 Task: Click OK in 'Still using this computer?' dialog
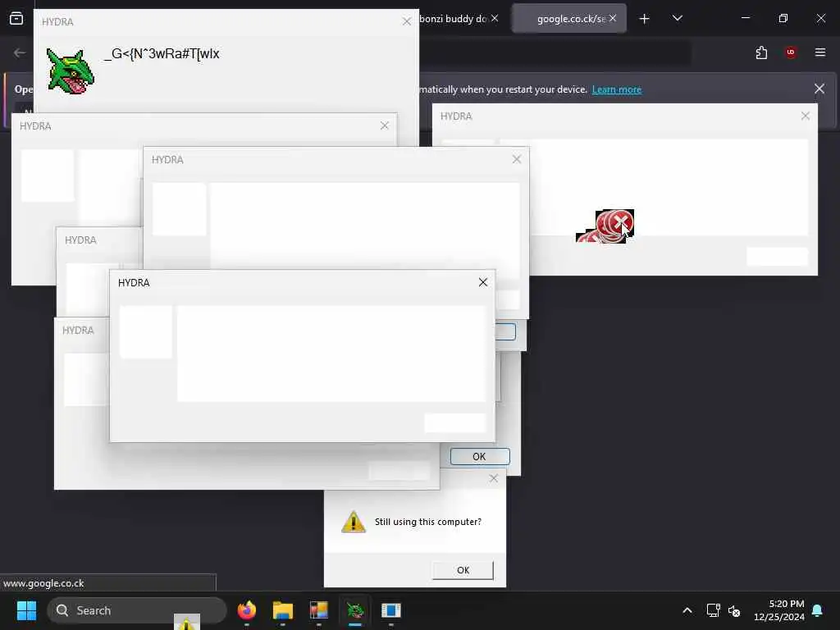tap(463, 570)
